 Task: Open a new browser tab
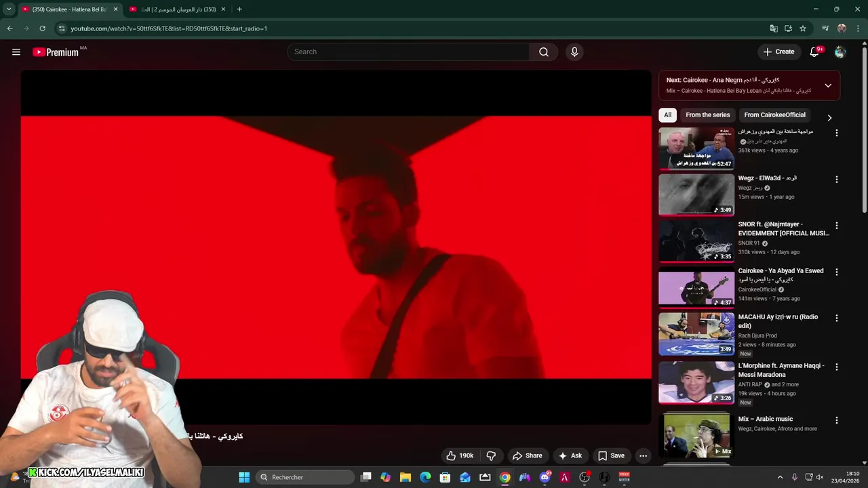point(239,9)
